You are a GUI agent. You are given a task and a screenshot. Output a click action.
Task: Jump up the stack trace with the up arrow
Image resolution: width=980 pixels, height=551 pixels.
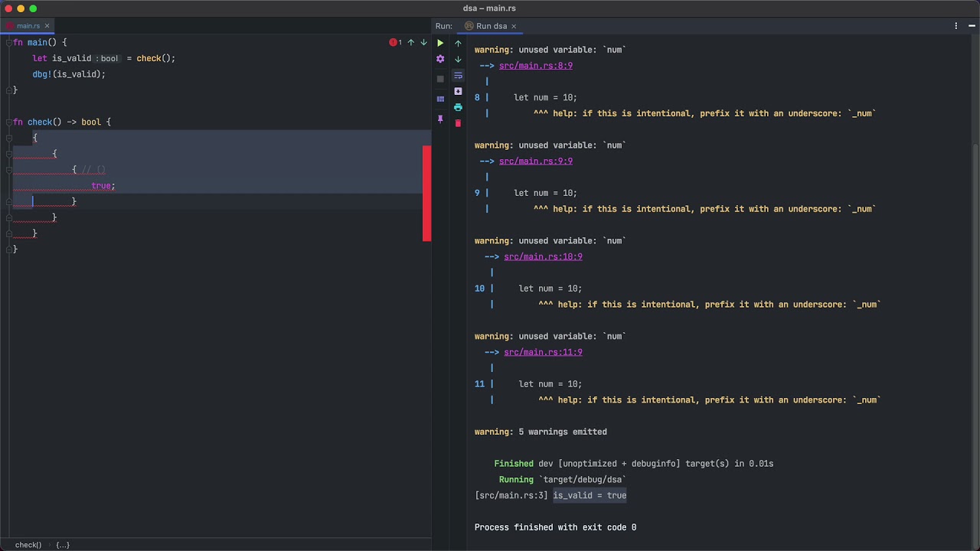(458, 43)
